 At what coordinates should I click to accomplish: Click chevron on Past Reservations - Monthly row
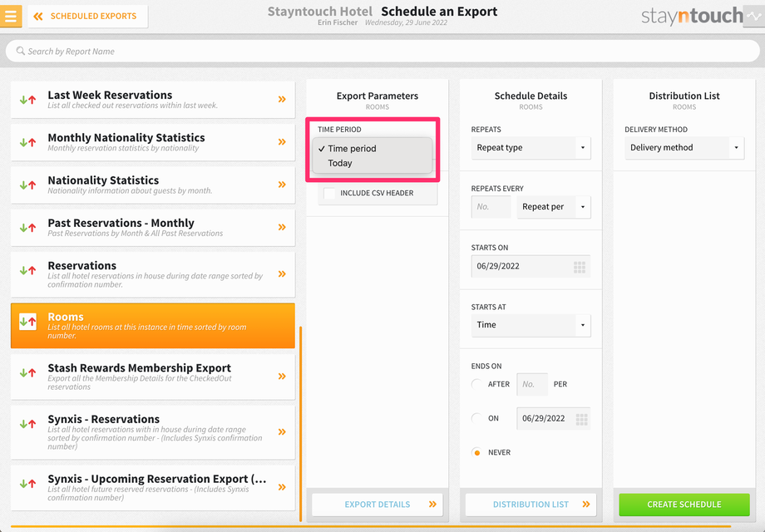[x=282, y=227]
